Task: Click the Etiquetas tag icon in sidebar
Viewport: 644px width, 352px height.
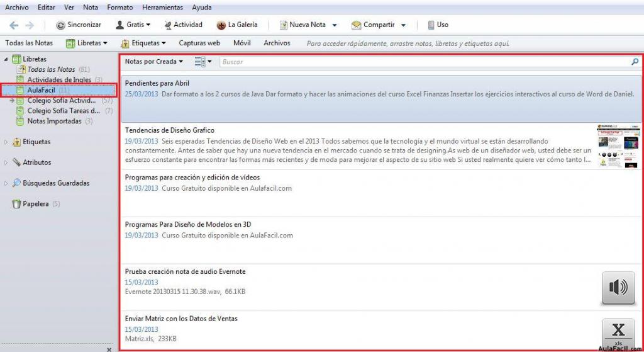Action: pos(16,142)
